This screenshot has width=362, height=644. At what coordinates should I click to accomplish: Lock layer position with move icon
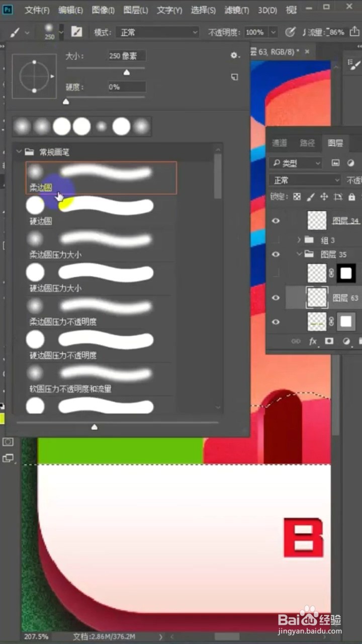point(324,197)
